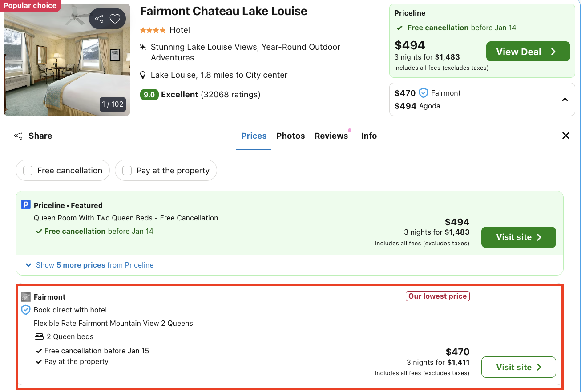Open the Reviews tab
The width and height of the screenshot is (581, 392).
(331, 136)
